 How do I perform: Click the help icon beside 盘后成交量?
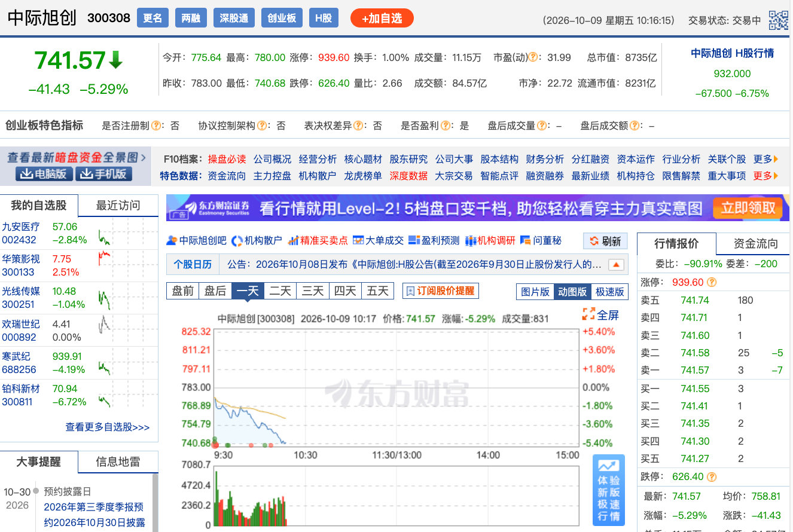[x=541, y=126]
